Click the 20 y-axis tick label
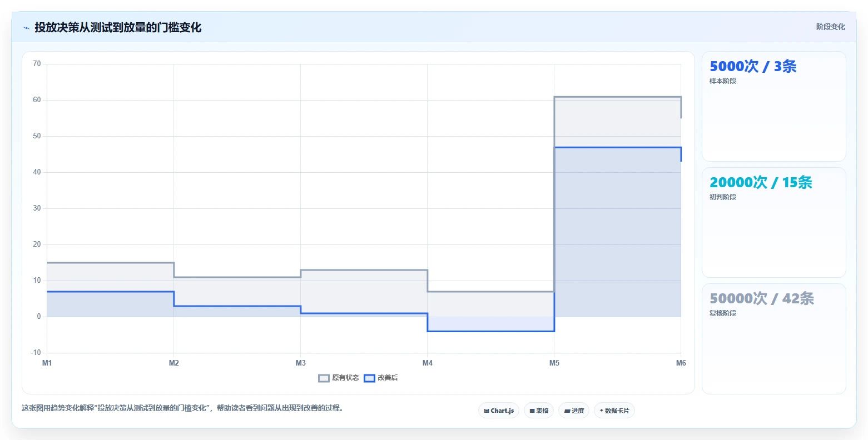This screenshot has height=440, width=868. [37, 244]
